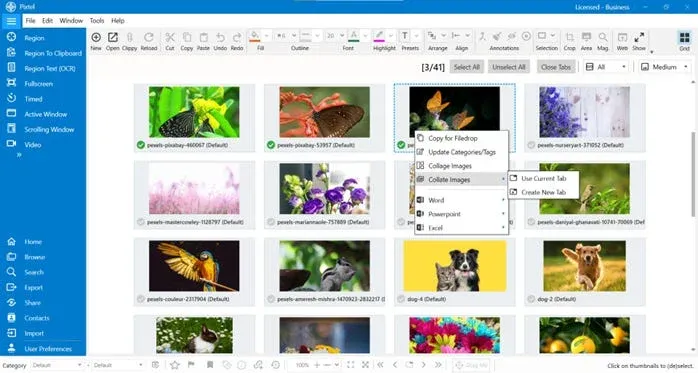The width and height of the screenshot is (698, 373).
Task: Open the Medium thumbnail size dropdown
Action: 665,67
